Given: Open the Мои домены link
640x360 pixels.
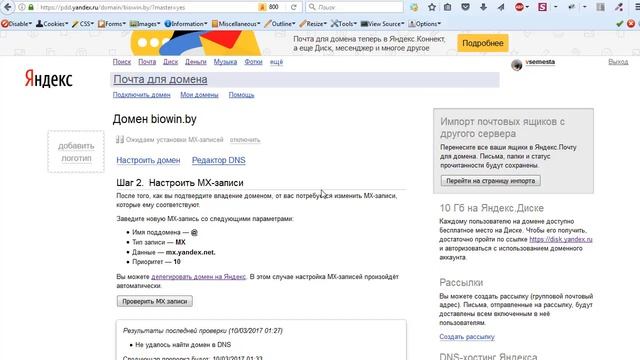Looking at the screenshot, I should click(199, 95).
